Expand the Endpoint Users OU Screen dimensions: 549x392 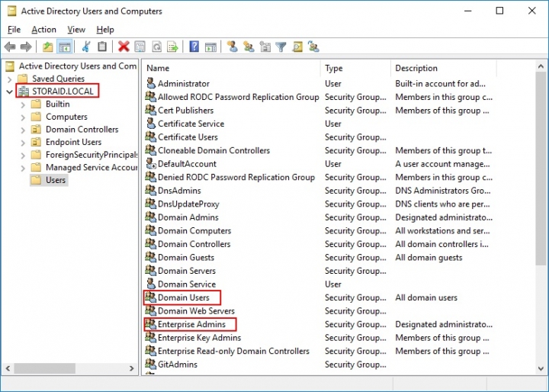tap(23, 142)
